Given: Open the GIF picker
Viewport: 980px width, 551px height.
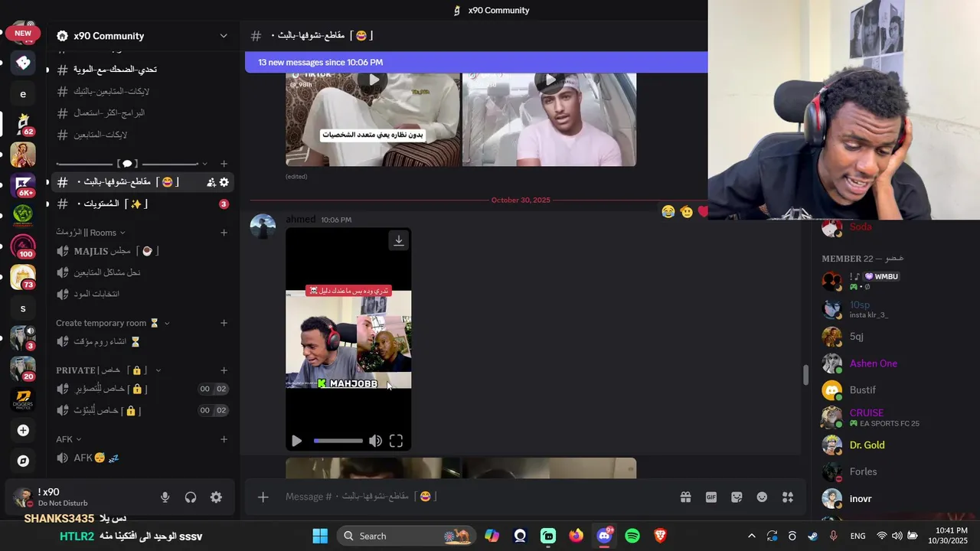Looking at the screenshot, I should click(711, 497).
